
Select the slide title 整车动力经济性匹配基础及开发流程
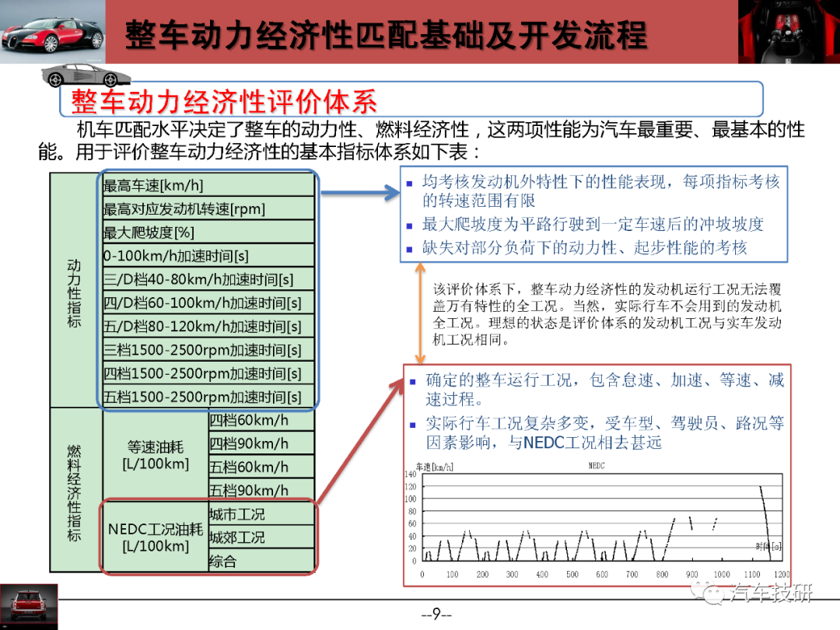point(386,35)
